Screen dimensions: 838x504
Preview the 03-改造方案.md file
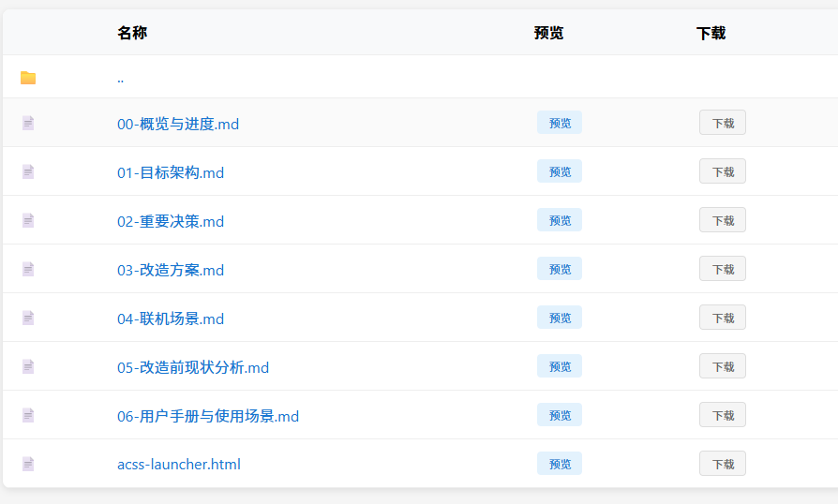pos(560,269)
